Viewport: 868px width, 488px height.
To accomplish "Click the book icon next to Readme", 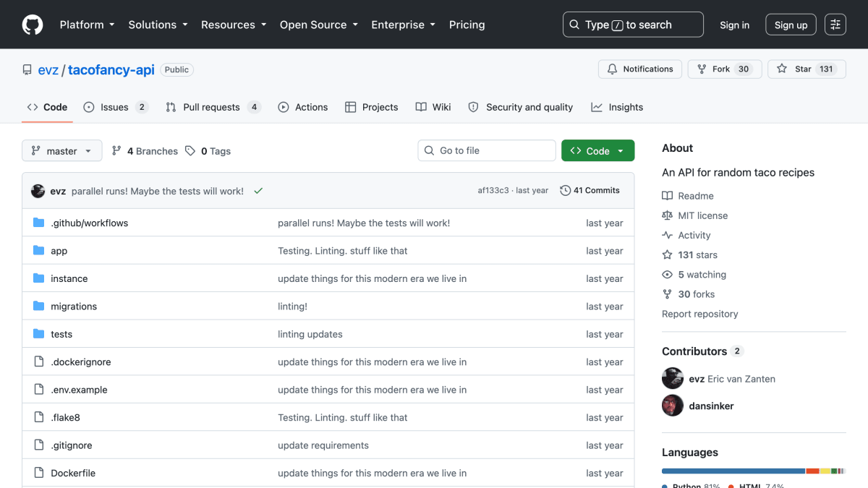I will click(667, 196).
